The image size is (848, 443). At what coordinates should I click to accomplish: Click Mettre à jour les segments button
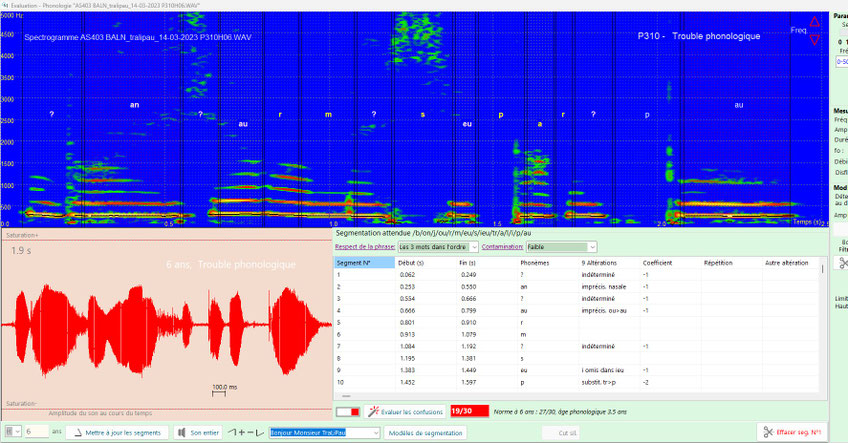(116, 432)
